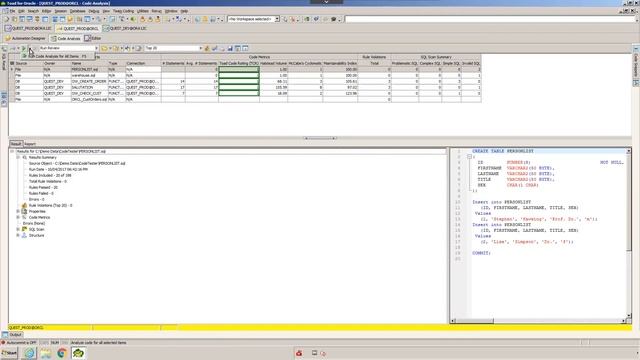Switch to Automation Designer window tab

[x=25, y=38]
